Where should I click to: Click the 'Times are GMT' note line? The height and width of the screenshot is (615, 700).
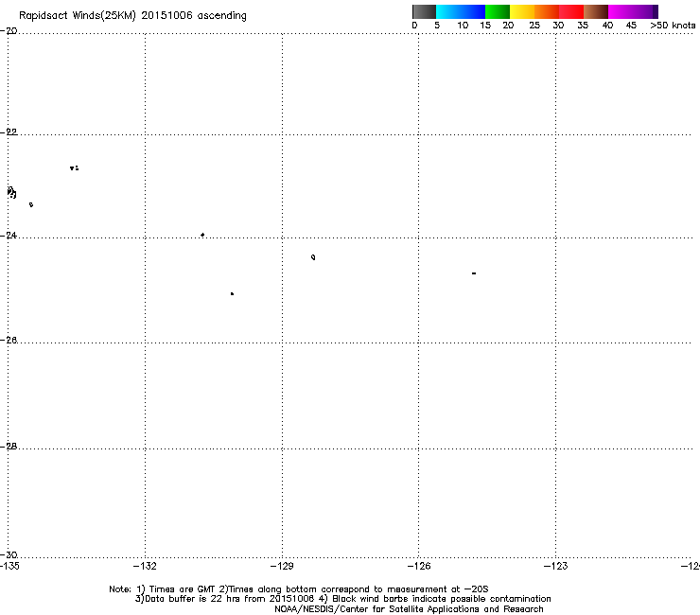click(299, 589)
